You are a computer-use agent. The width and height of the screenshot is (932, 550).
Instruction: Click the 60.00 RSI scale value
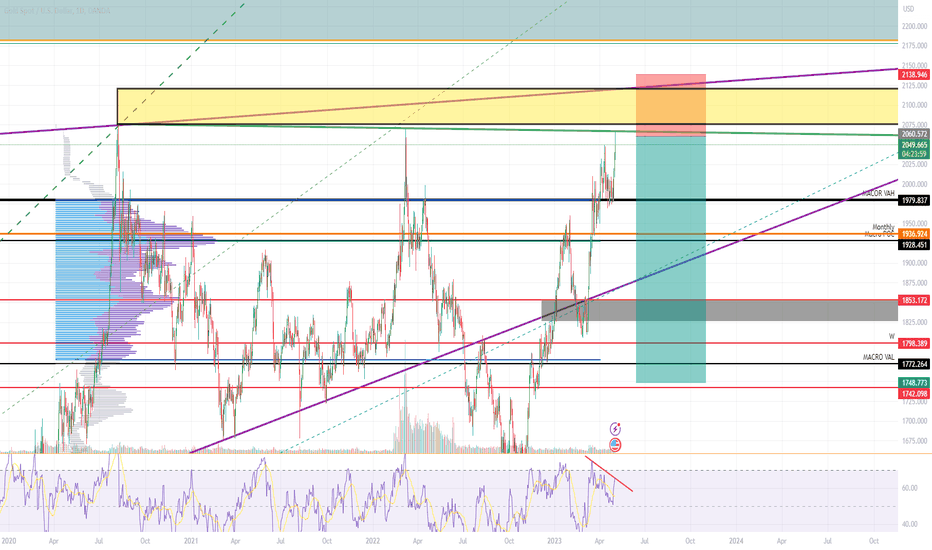click(x=909, y=488)
